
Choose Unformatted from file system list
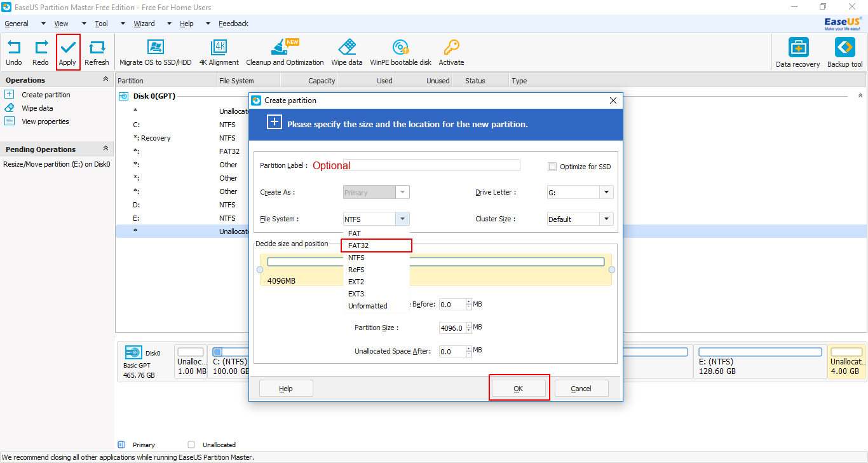pyautogui.click(x=376, y=306)
